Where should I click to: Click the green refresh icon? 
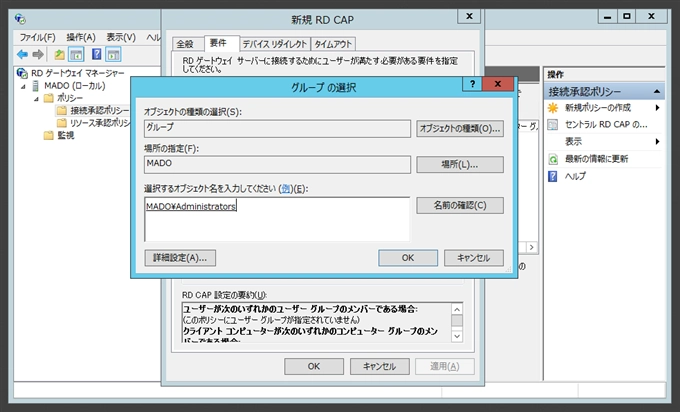pyautogui.click(x=553, y=159)
